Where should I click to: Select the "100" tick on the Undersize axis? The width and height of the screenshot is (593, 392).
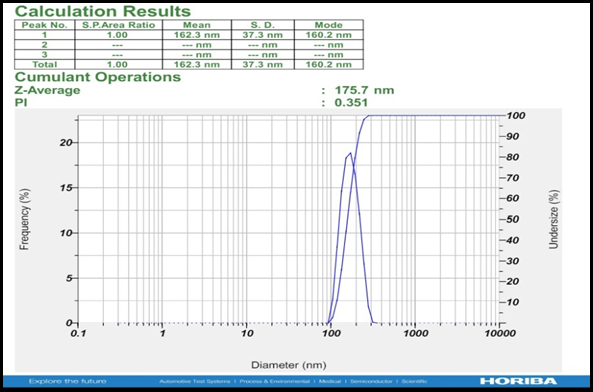[x=516, y=116]
